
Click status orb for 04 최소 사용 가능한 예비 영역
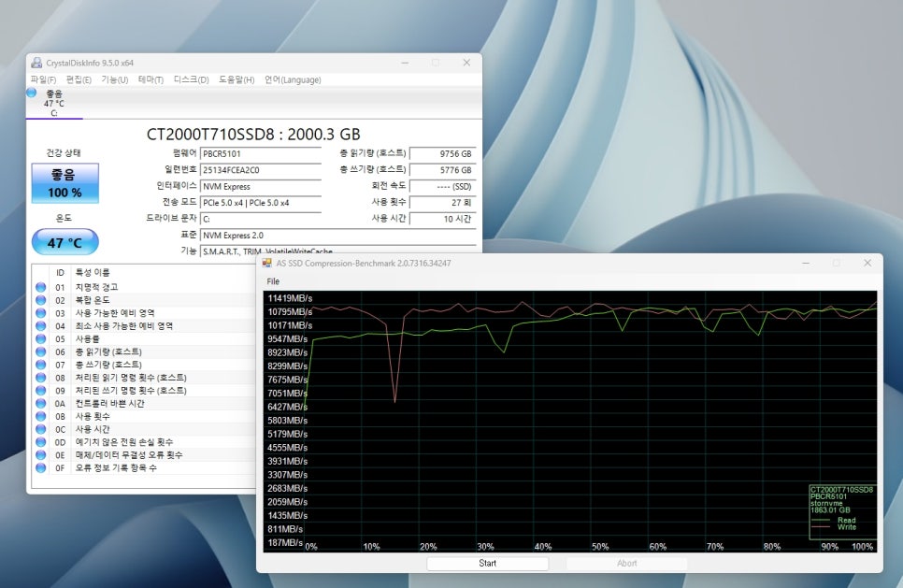coord(41,326)
